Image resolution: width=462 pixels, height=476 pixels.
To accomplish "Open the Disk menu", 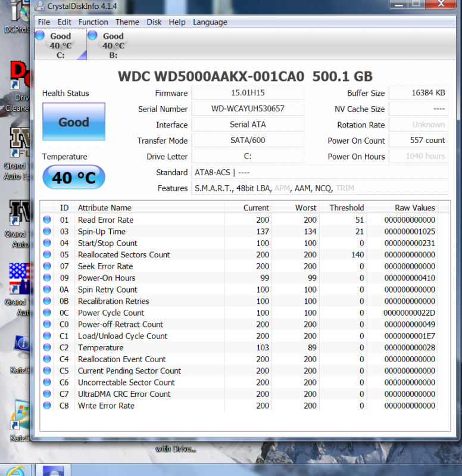I will click(154, 22).
